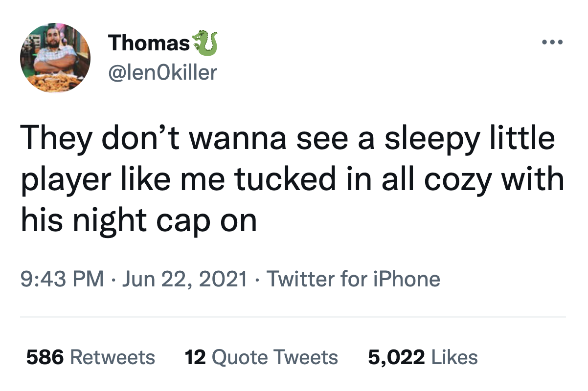Screen dimensions: 588x391
Task: Click the 9:43 PM timestamp
Action: click(x=62, y=279)
